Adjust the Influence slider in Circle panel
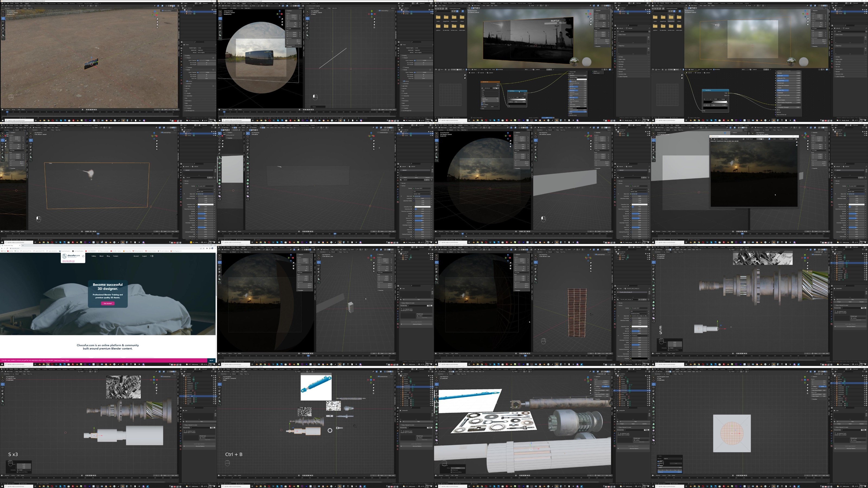This screenshot has width=868, height=488. point(670,472)
